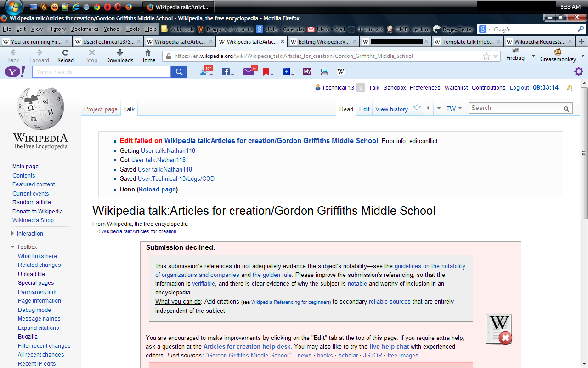Click the Firebug bug icon

515,51
